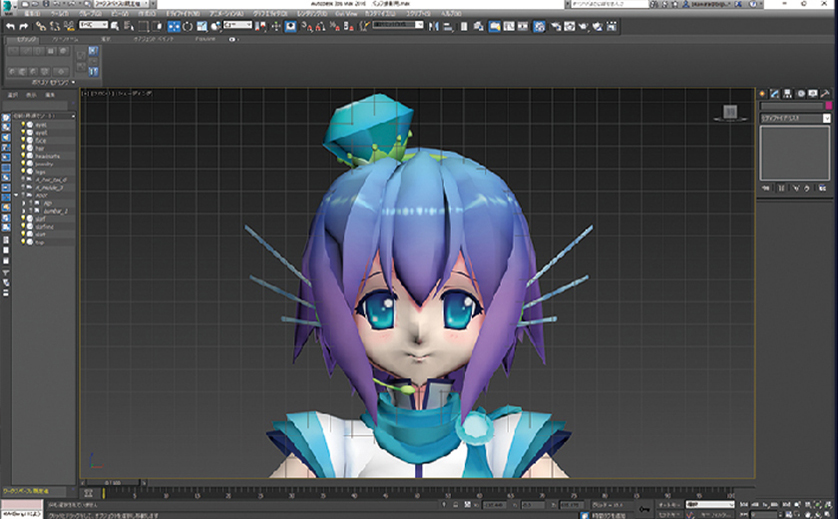Screen dimensions: 838x519
Task: Toggle visibility bulb for headsets object
Action: click(23, 156)
